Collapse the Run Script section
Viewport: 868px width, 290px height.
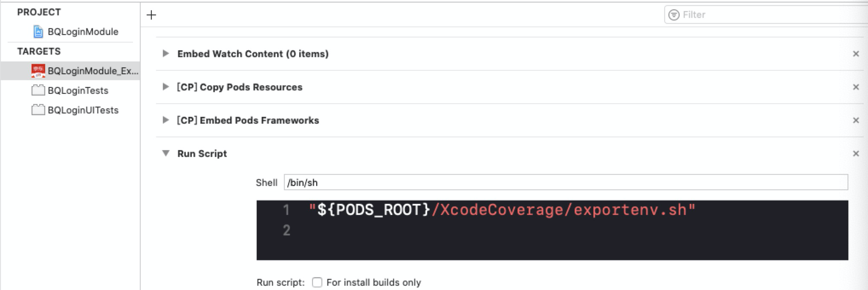click(x=166, y=154)
